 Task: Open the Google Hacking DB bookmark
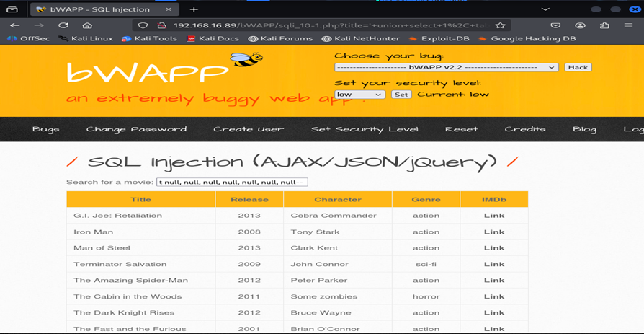527,39
